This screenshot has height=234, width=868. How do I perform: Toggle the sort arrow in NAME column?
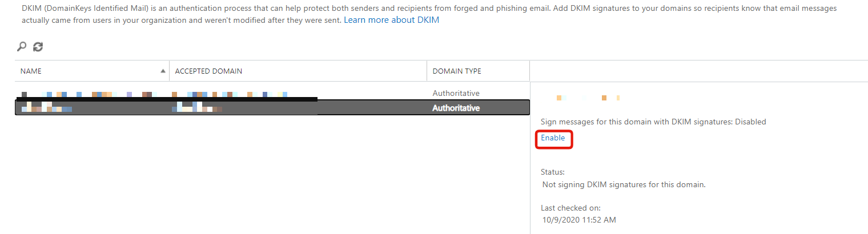click(163, 71)
